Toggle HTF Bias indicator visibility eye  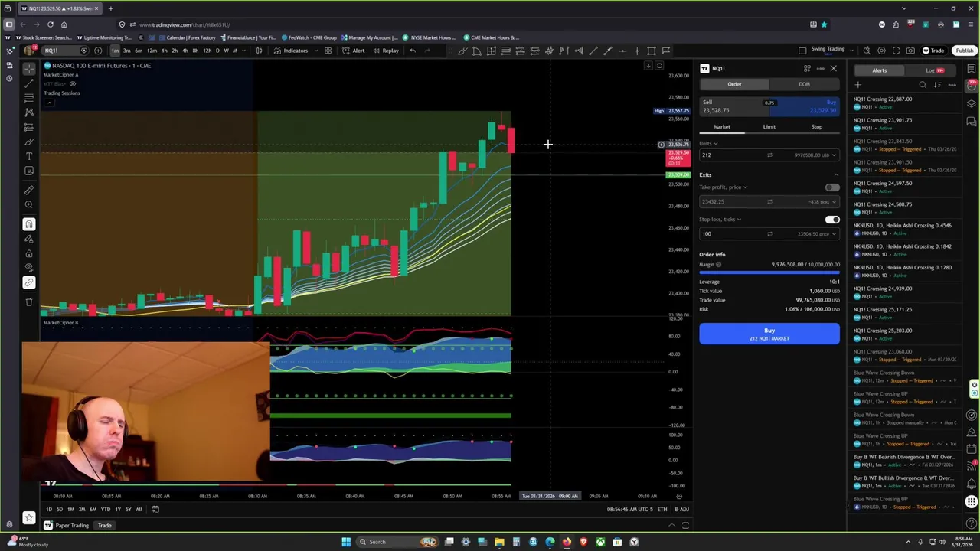(x=73, y=83)
